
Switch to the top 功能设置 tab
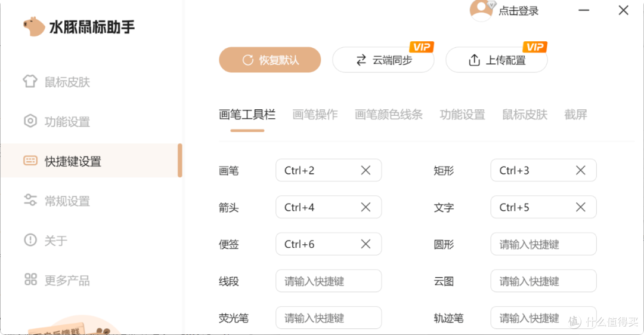pyautogui.click(x=463, y=115)
